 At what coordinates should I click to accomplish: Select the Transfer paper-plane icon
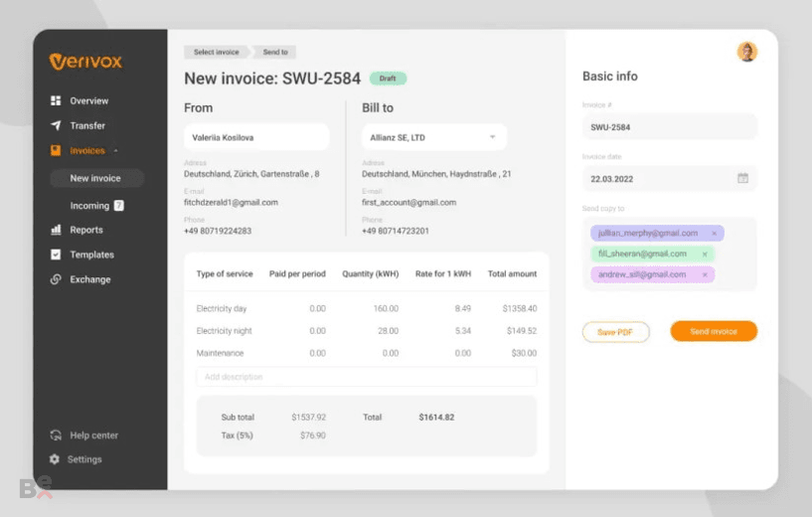coord(56,125)
